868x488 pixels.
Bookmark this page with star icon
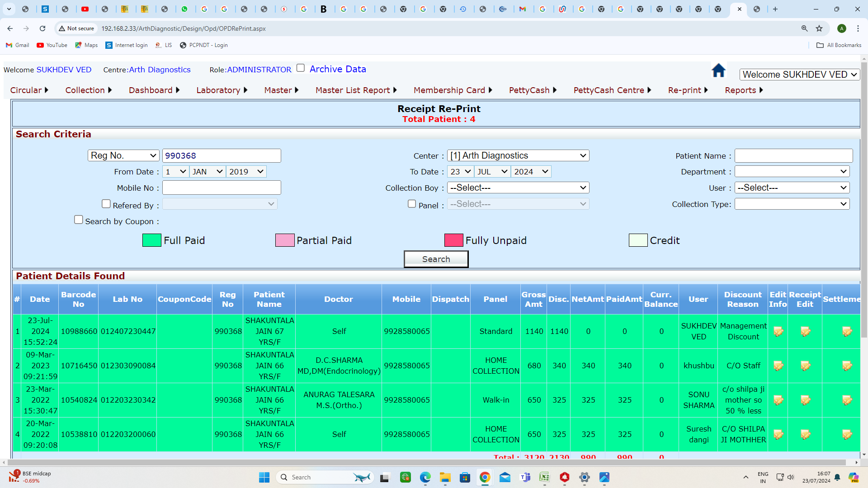[x=819, y=28]
